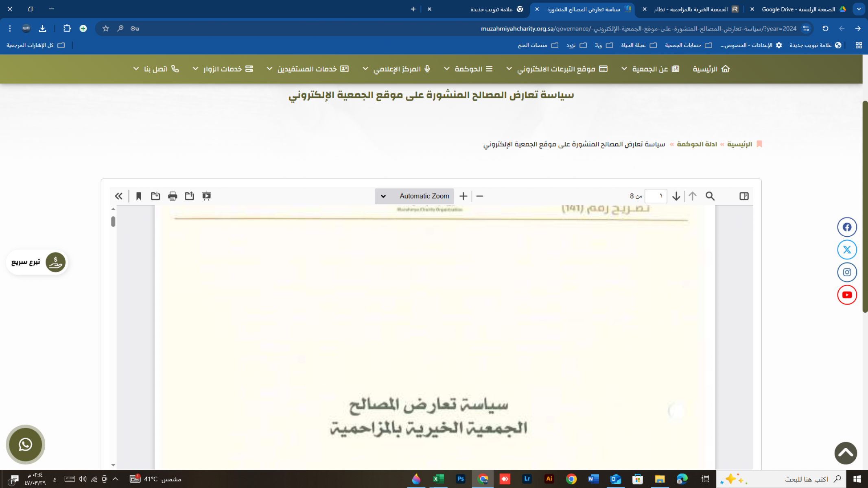Click the تبرع سريع quick donate button
Image resolution: width=868 pixels, height=488 pixels.
[37, 262]
